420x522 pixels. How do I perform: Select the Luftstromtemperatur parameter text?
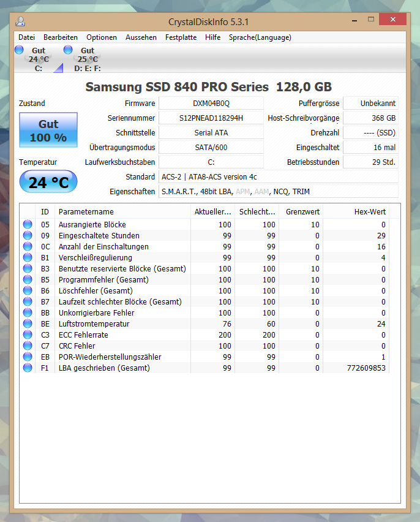(x=94, y=323)
